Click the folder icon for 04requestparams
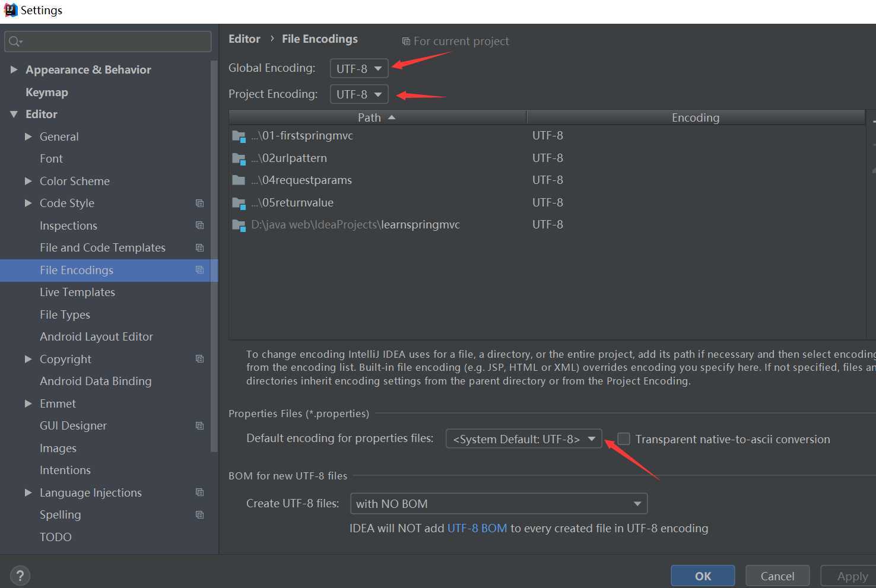The height and width of the screenshot is (588, 876). point(239,180)
